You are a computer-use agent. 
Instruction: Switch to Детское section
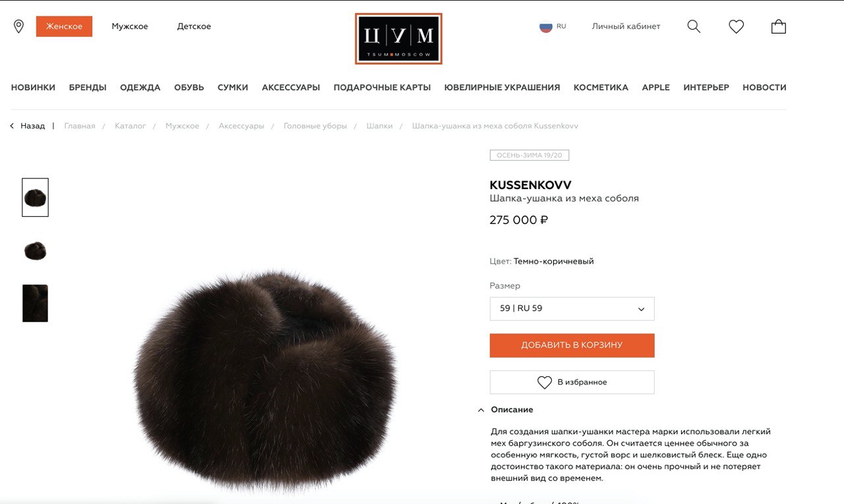tap(194, 26)
